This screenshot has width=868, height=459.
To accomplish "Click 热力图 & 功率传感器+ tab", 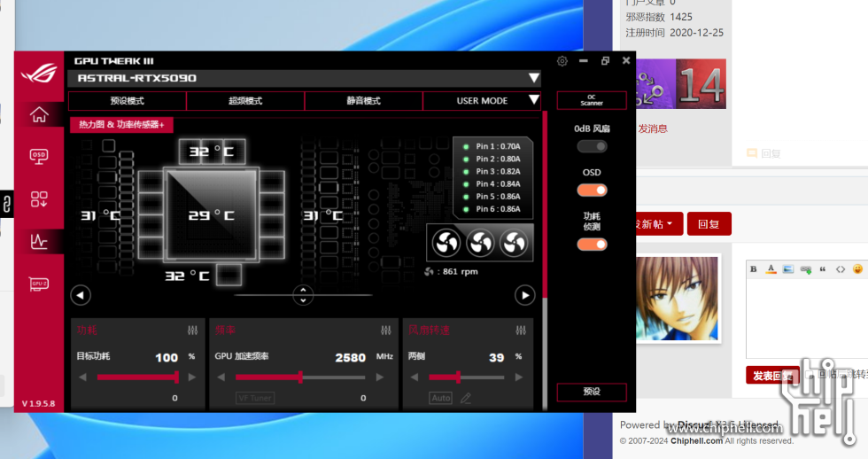I will 121,125.
